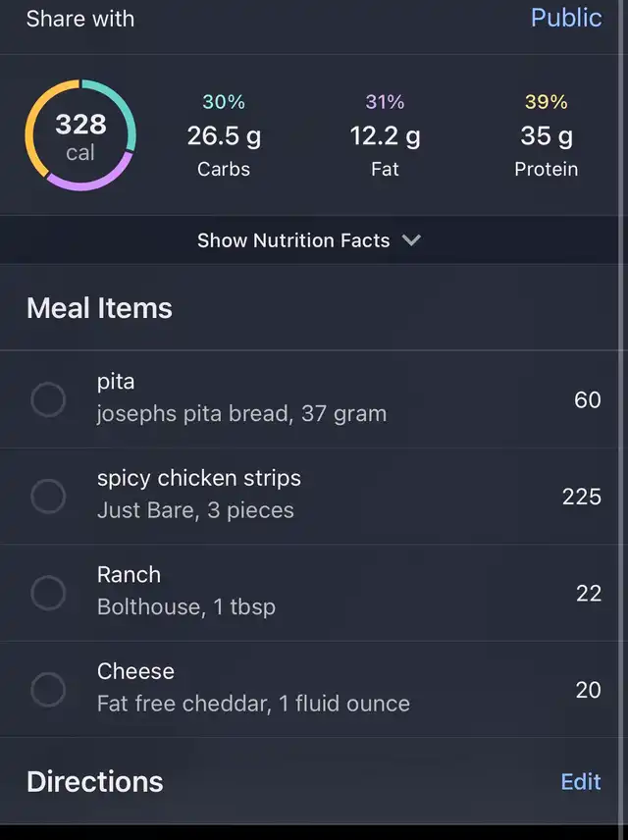Select the pita item circle checkbox
628x840 pixels.
tap(48, 399)
